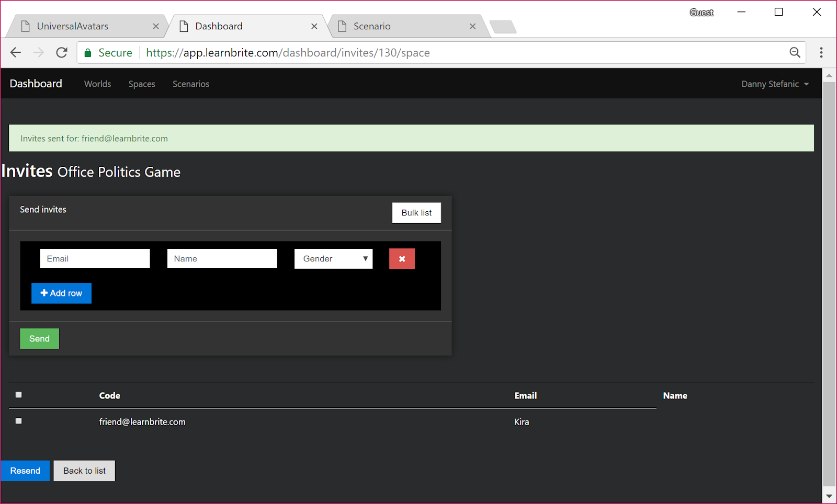This screenshot has width=837, height=504.
Task: Go back to the previous page
Action: coord(16,52)
